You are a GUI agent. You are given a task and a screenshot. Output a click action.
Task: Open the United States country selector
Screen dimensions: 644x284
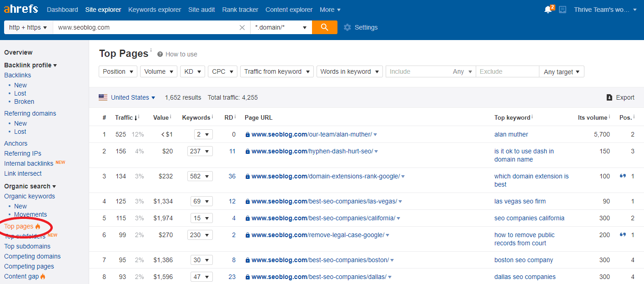[133, 97]
